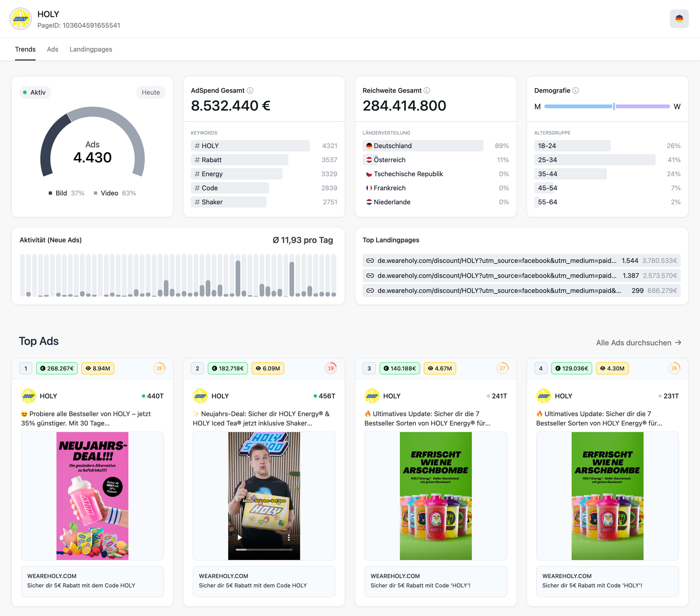The height and width of the screenshot is (616, 700).
Task: Click link icon of landingpage with 1.387 ads
Action: [370, 276]
